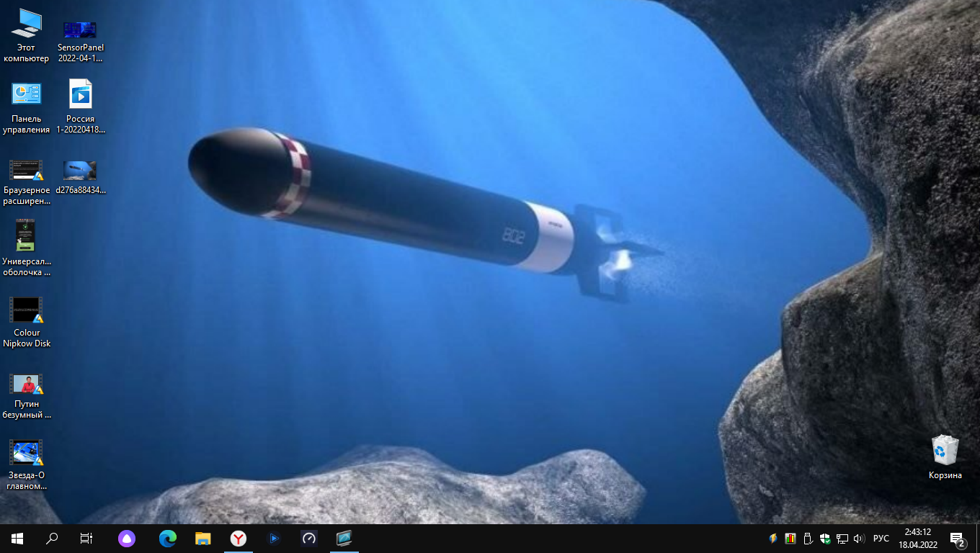Launch the purple Alice assistant icon
Image resolution: width=980 pixels, height=553 pixels.
(127, 538)
